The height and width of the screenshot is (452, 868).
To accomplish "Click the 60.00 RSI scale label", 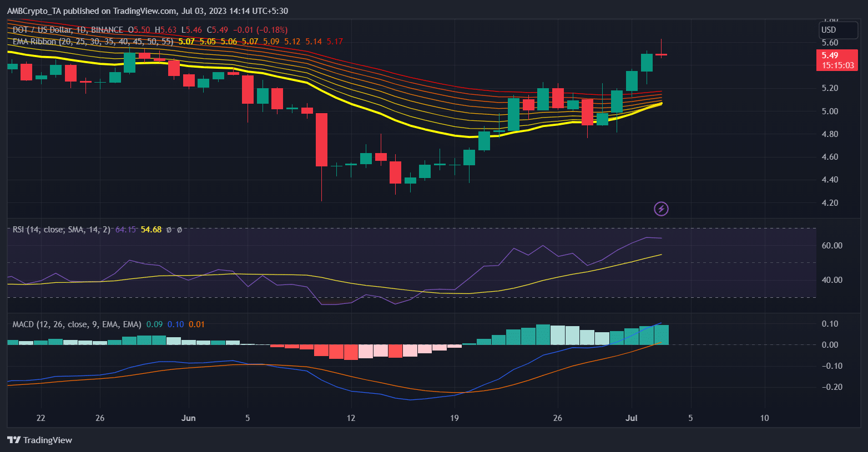I will click(831, 246).
